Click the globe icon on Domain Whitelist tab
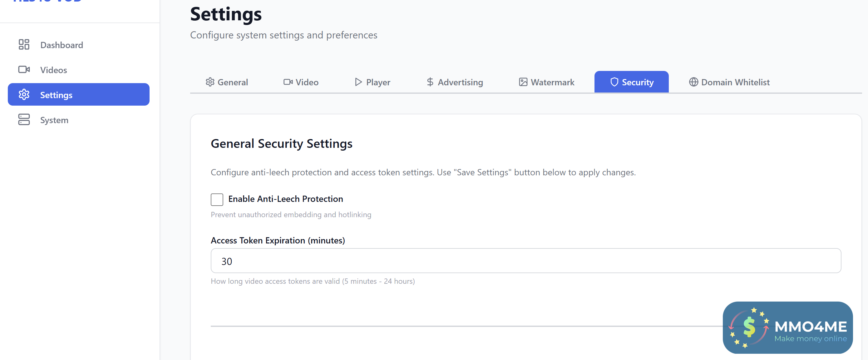 coord(693,82)
